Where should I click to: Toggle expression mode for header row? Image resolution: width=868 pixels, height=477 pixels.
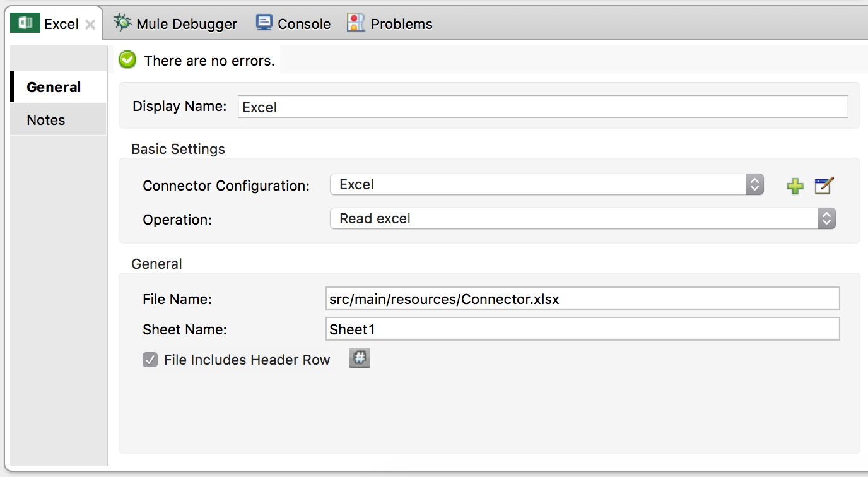click(359, 359)
